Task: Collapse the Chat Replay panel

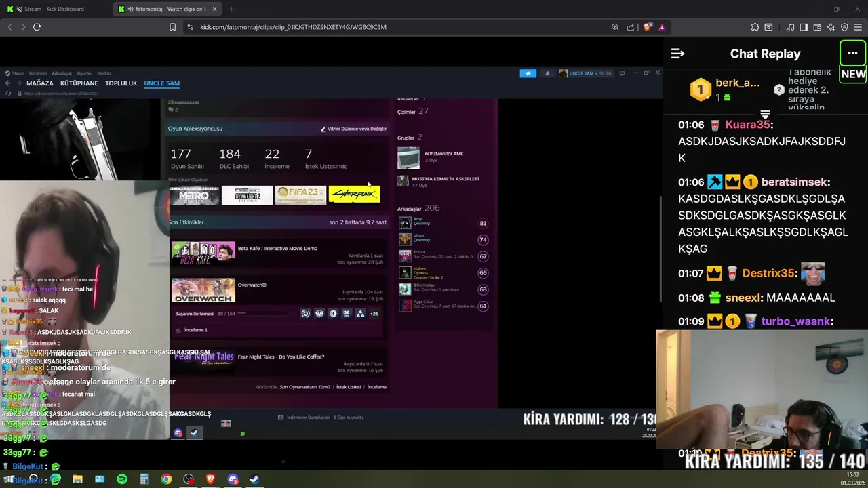Action: 677,54
